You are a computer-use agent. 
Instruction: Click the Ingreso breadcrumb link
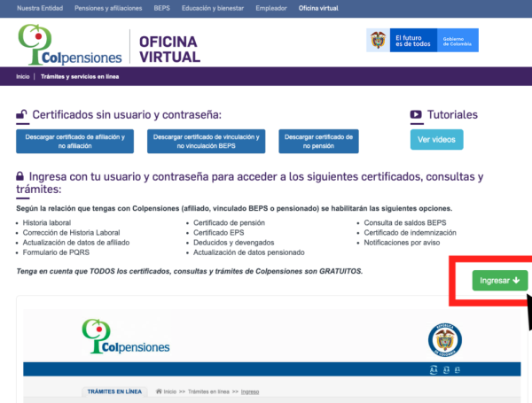(250, 391)
